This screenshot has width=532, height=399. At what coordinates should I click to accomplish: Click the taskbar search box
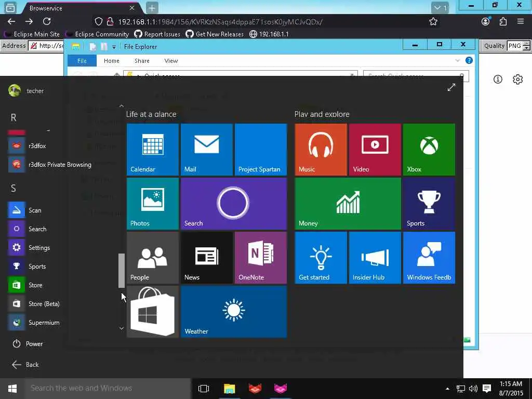coord(108,389)
